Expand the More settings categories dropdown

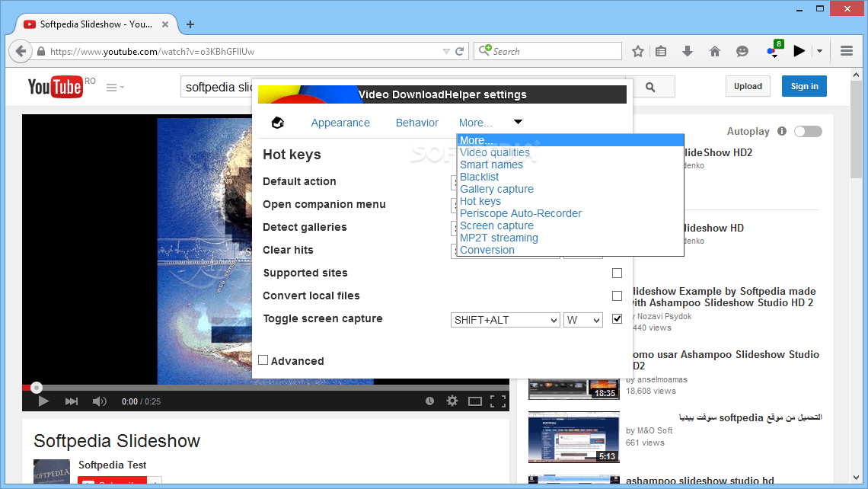pyautogui.click(x=518, y=122)
